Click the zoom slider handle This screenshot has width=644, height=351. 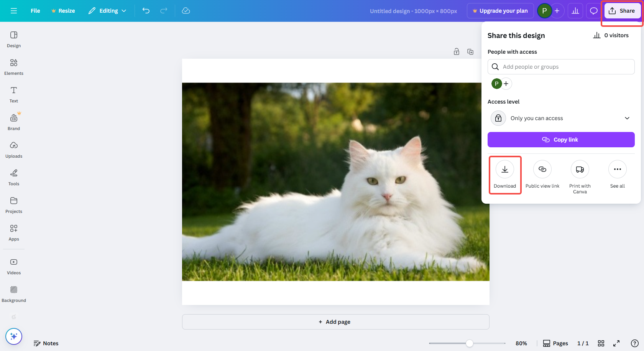(x=470, y=343)
